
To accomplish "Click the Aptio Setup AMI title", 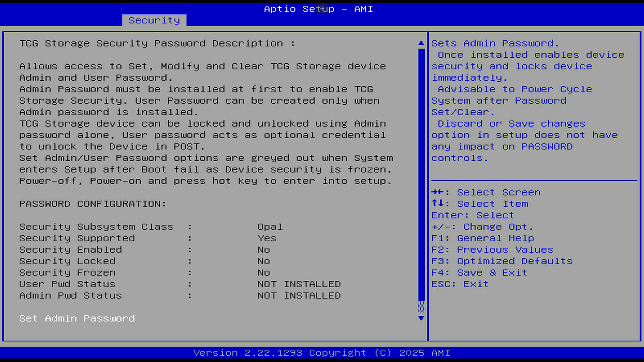I will click(x=318, y=9).
